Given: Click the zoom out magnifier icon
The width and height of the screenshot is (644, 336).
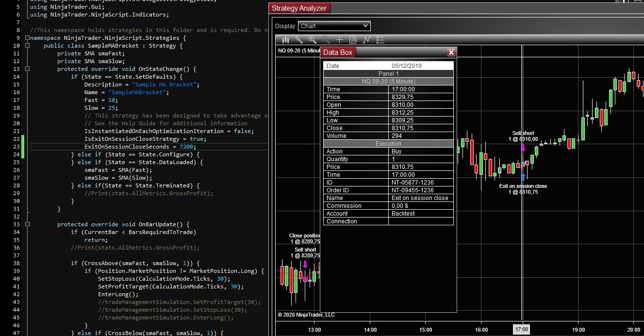Looking at the screenshot, I should pyautogui.click(x=326, y=40).
